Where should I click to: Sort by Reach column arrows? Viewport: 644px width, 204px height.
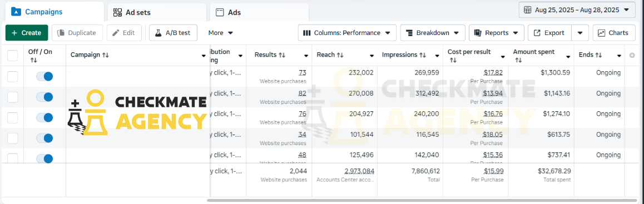tap(340, 55)
